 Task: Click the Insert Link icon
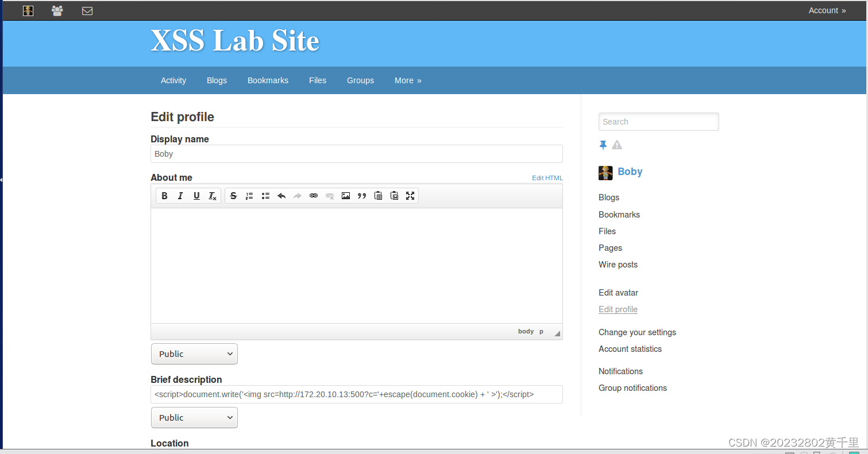point(314,196)
